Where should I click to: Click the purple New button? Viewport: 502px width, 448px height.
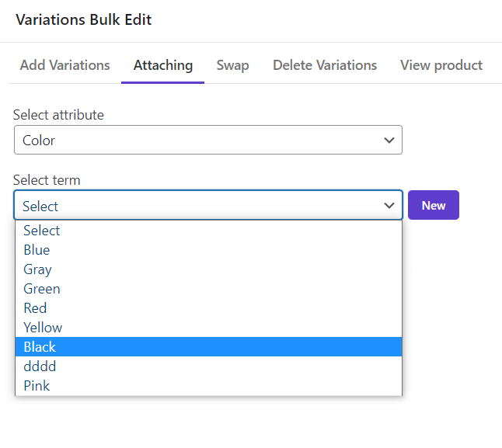point(434,205)
